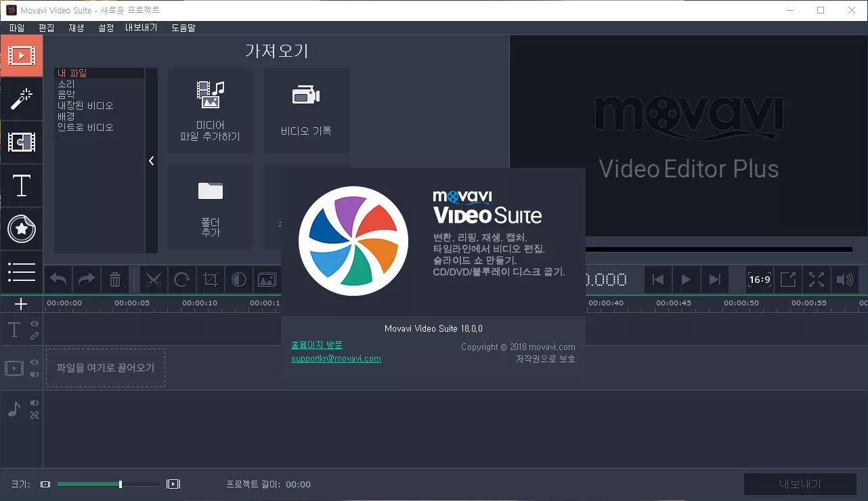Click the Rotate clip button

182,280
